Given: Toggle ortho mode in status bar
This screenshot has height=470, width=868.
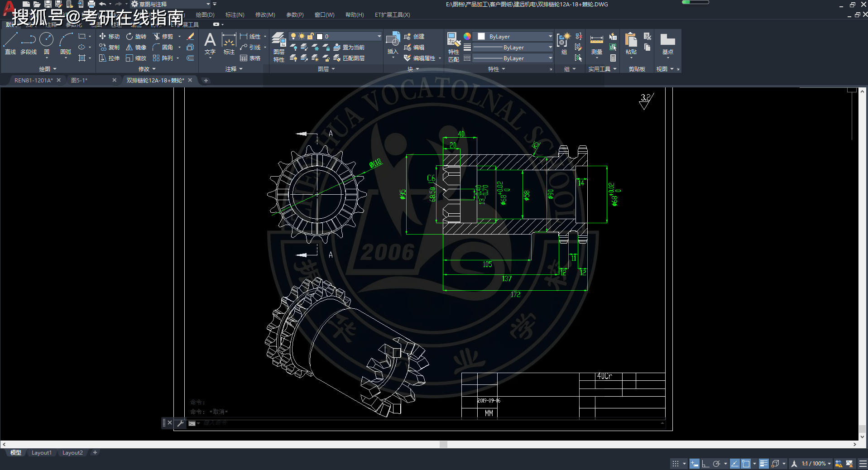Looking at the screenshot, I should pyautogui.click(x=705, y=464).
